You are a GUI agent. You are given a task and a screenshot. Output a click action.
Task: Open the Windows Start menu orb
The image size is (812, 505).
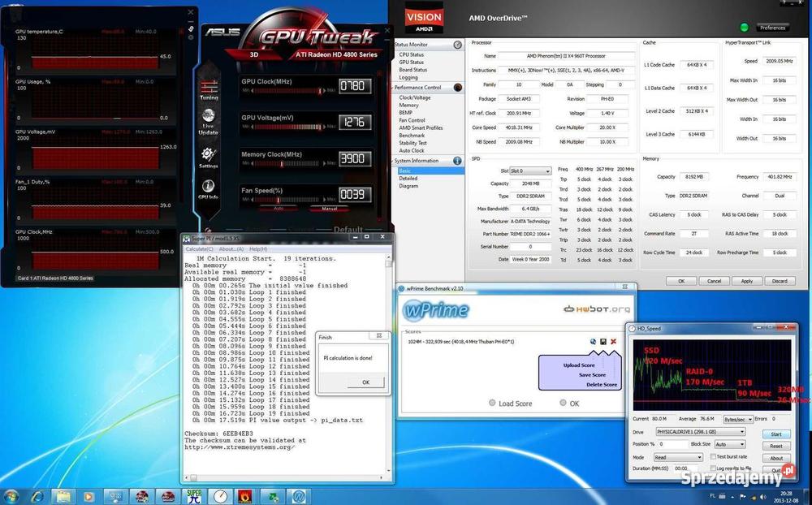(11, 497)
